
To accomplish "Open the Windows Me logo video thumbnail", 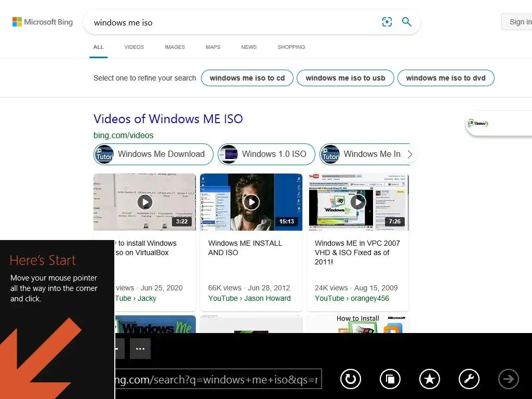I will (155, 324).
